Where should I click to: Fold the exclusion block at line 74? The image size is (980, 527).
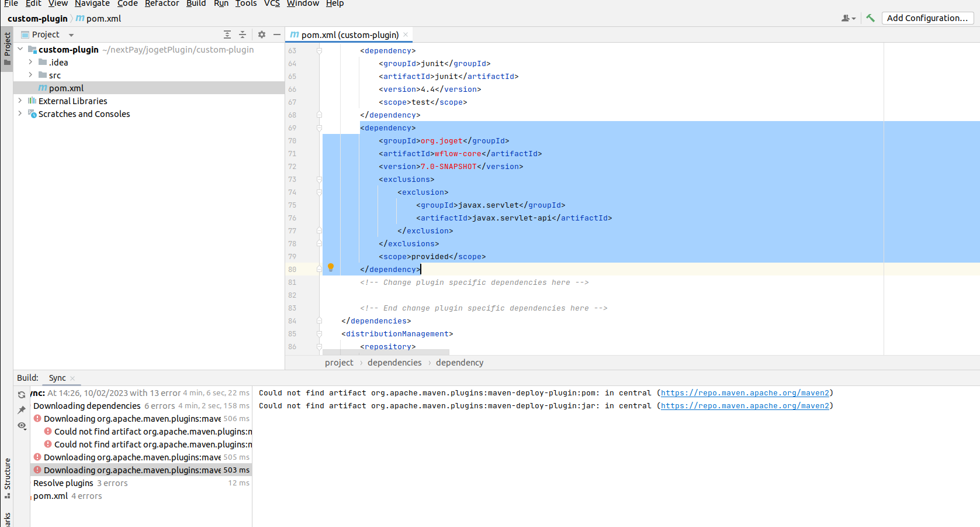point(319,192)
